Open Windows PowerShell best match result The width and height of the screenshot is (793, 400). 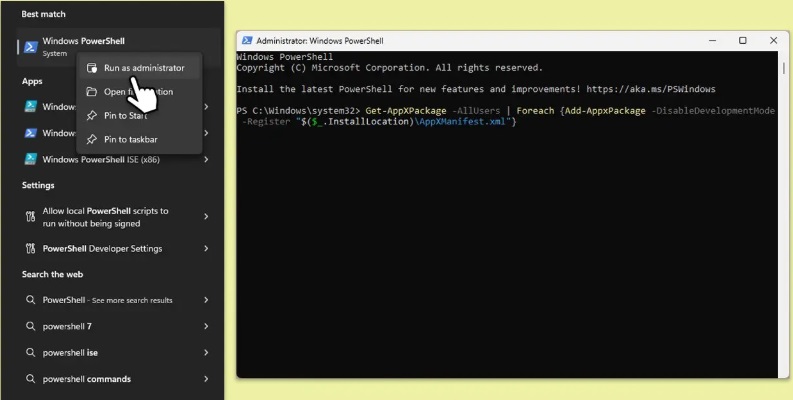tap(119, 47)
